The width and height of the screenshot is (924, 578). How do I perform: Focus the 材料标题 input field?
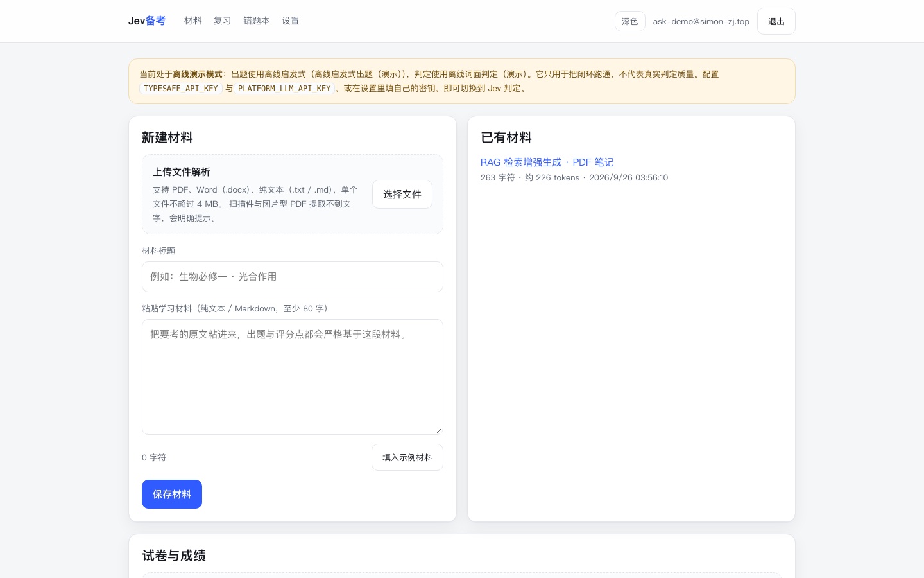(x=293, y=277)
